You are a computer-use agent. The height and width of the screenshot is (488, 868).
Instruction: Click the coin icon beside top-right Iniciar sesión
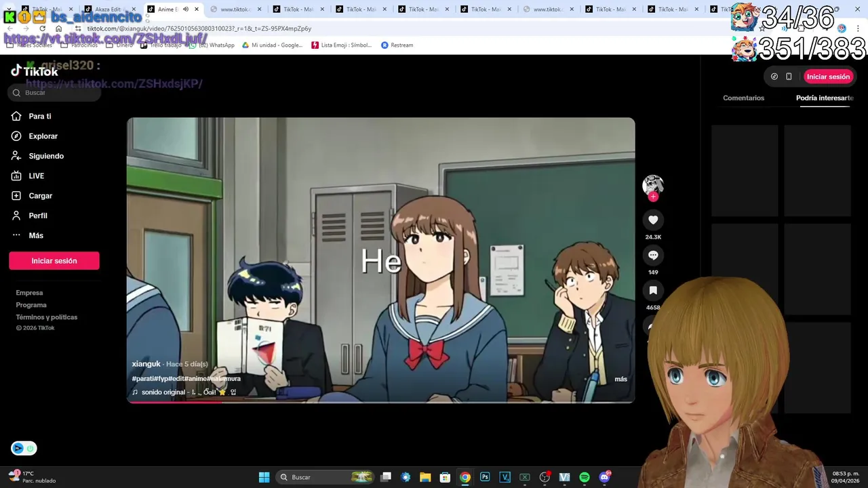coord(774,77)
